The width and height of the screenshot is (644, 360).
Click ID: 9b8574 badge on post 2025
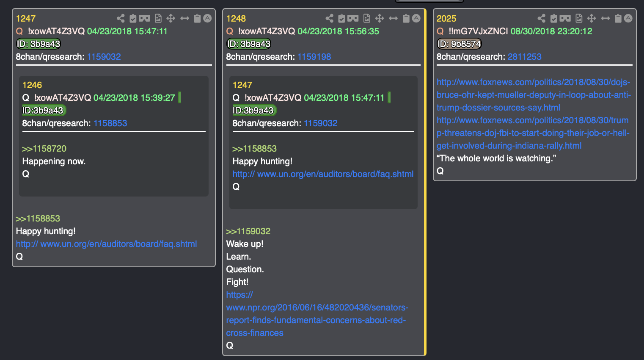[x=460, y=44]
